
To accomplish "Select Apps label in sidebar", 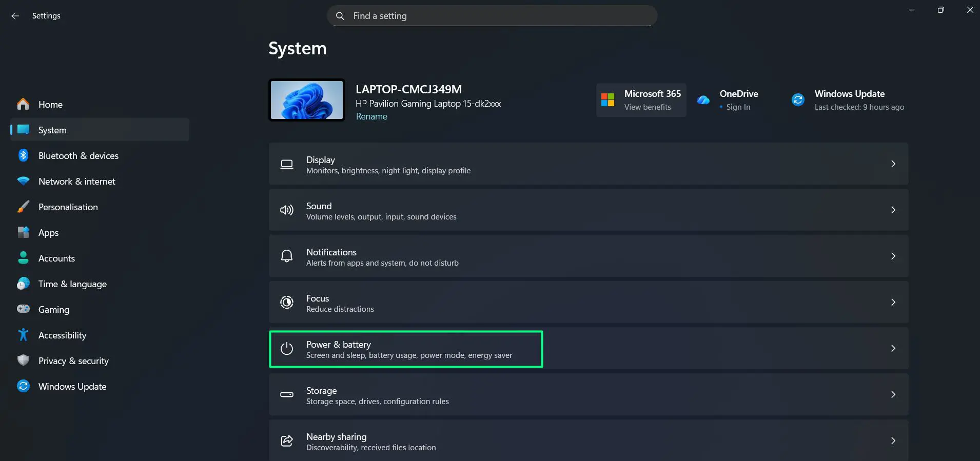I will tap(49, 233).
